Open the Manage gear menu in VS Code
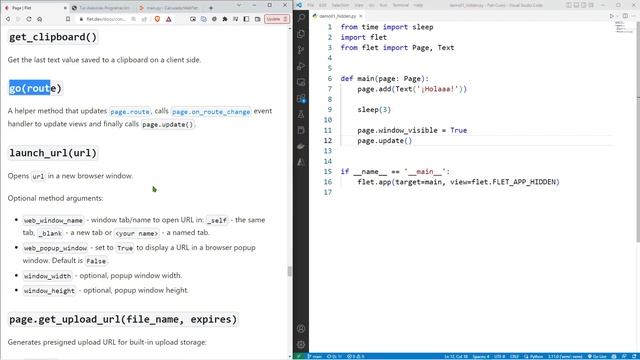Screen dimensions: 640x360 (301, 344)
